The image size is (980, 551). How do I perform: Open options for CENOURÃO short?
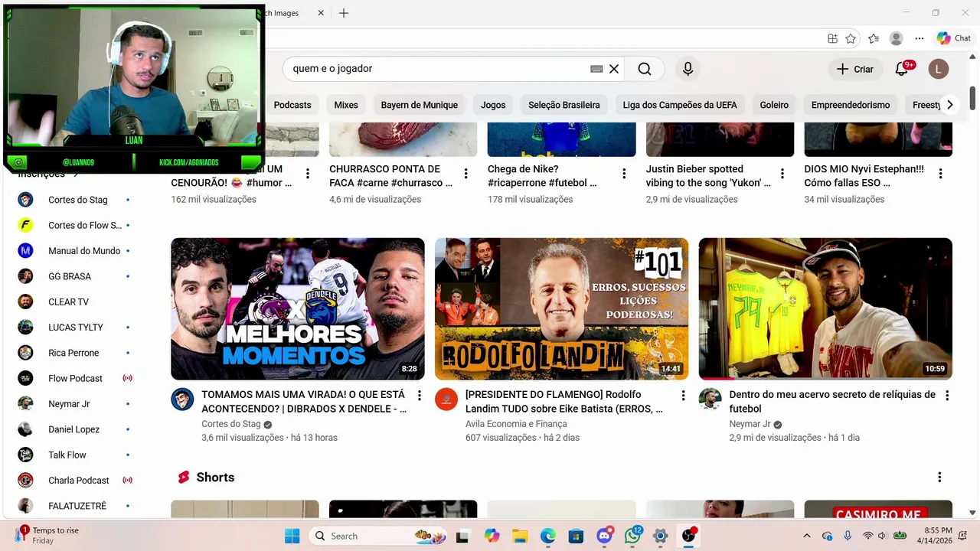pyautogui.click(x=308, y=174)
